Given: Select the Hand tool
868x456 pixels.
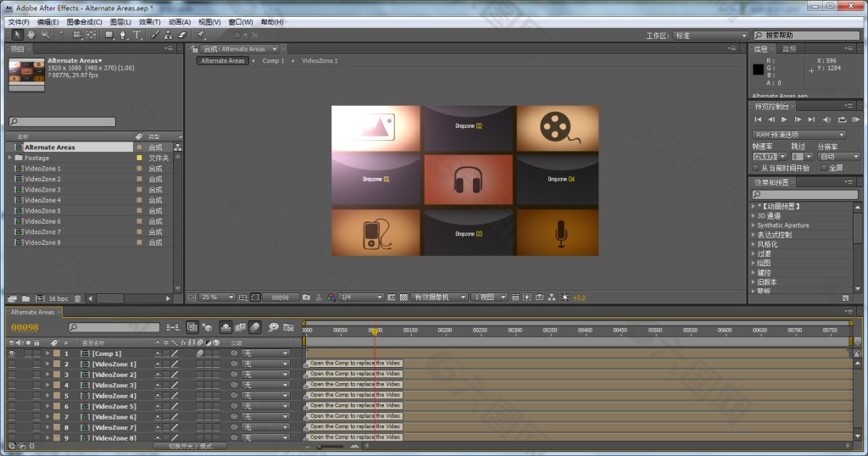Looking at the screenshot, I should pos(31,35).
